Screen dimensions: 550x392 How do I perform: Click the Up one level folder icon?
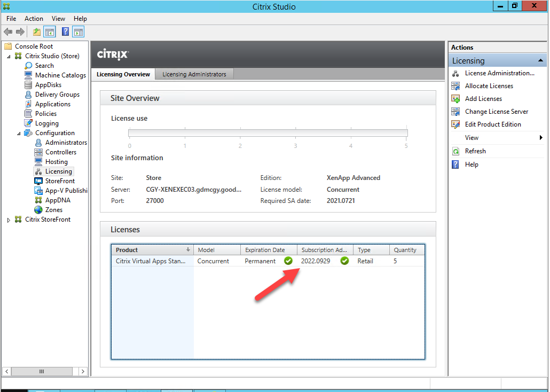pyautogui.click(x=36, y=32)
